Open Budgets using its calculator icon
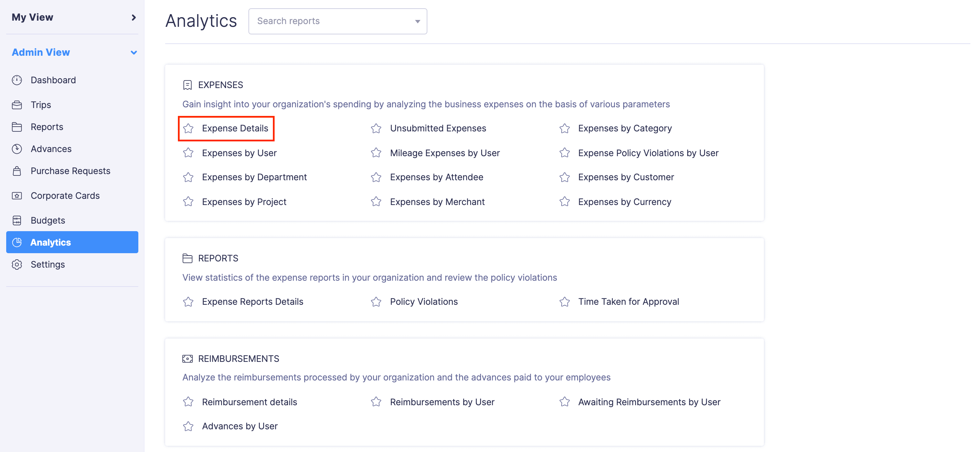The image size is (980, 452). click(18, 220)
